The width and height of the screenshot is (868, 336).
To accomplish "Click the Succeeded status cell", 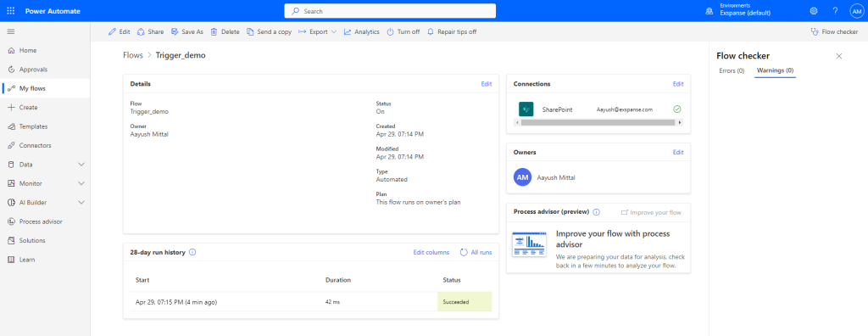I will pos(465,302).
